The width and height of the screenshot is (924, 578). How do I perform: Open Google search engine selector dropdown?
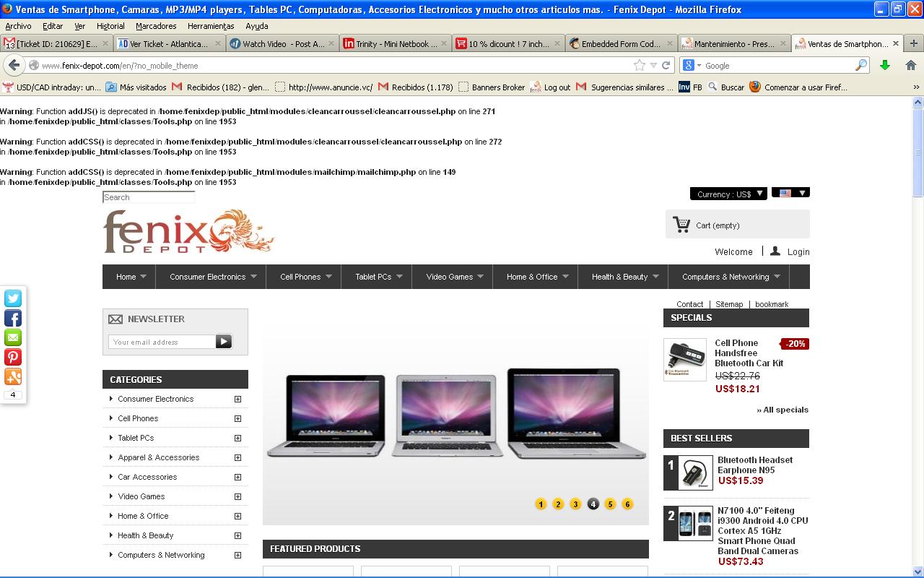pos(692,65)
